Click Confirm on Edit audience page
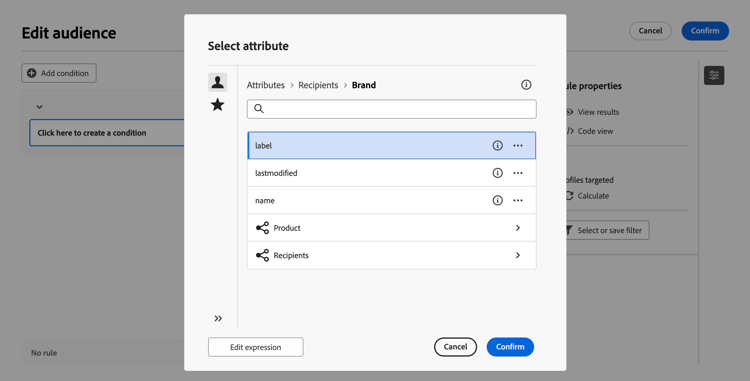The height and width of the screenshot is (381, 750). click(x=705, y=31)
